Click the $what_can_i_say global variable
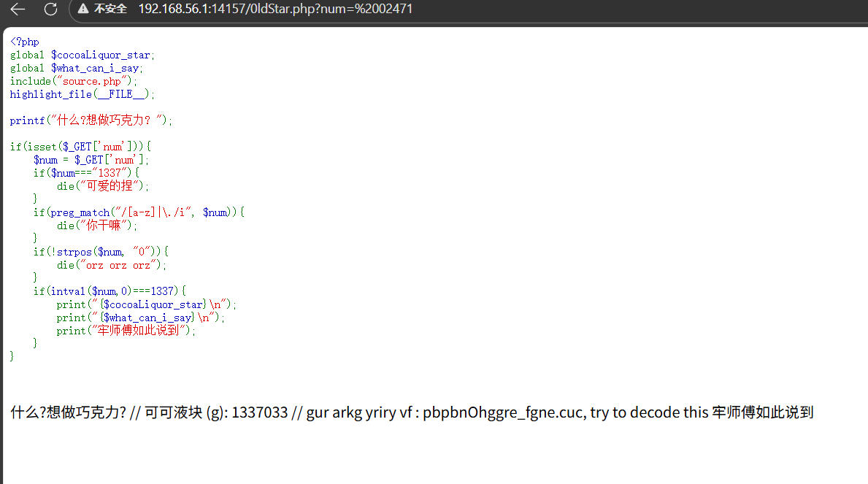Screen dimensions: 868x484 click(x=96, y=67)
